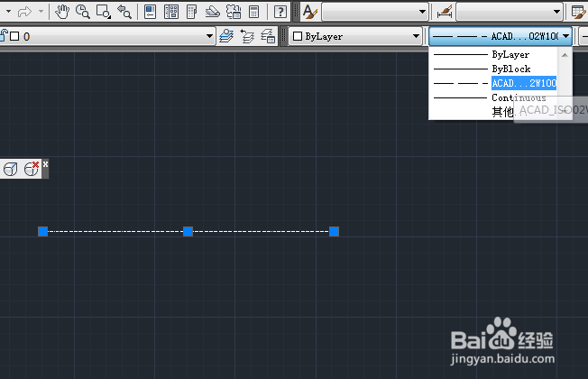
Task: Click the midpoint grip of dashed line
Action: 188,231
